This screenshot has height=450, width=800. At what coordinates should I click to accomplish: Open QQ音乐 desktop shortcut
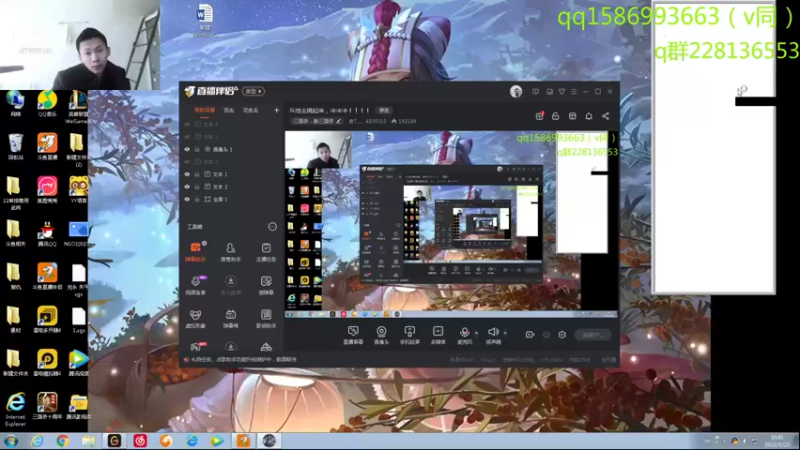47,105
